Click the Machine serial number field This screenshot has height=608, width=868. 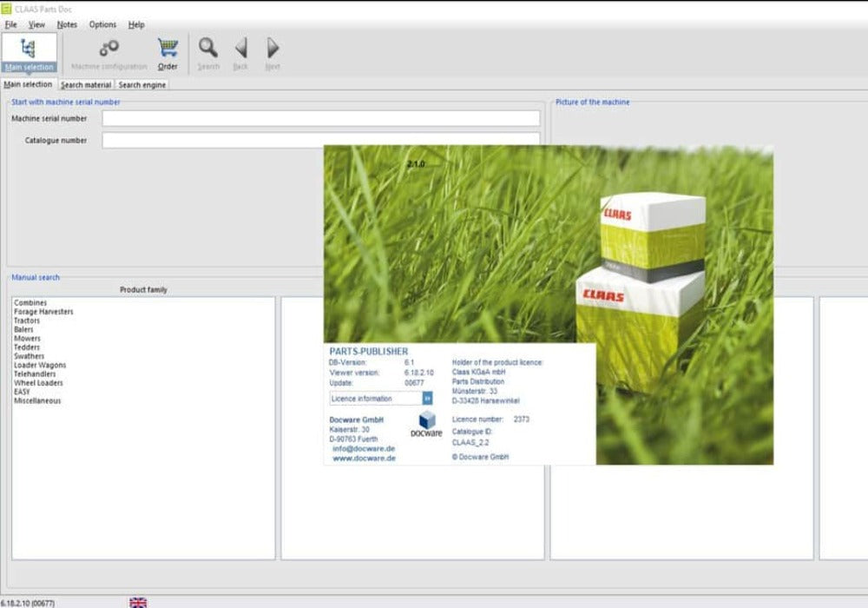(320, 118)
